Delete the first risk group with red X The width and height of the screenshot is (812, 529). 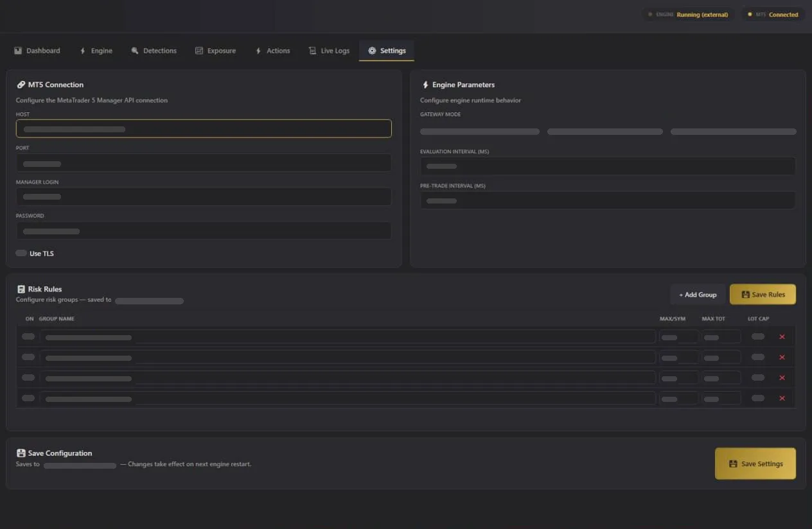pos(782,336)
